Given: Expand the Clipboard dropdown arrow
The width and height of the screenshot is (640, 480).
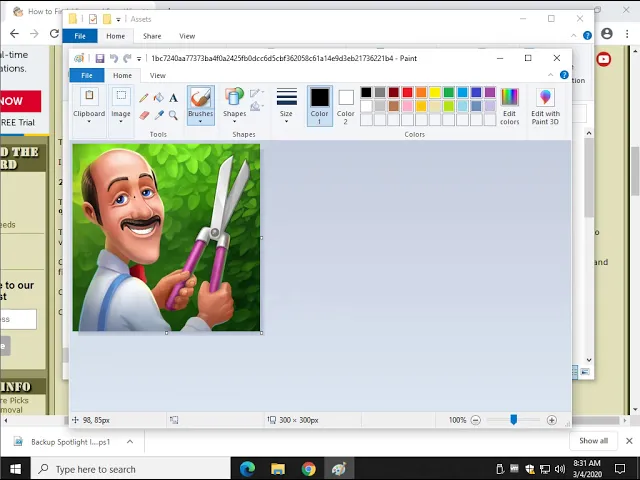Looking at the screenshot, I should tap(89, 122).
